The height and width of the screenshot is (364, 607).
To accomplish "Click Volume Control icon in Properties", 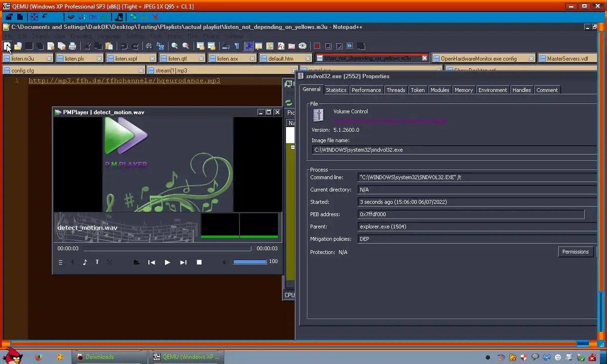I will (318, 116).
